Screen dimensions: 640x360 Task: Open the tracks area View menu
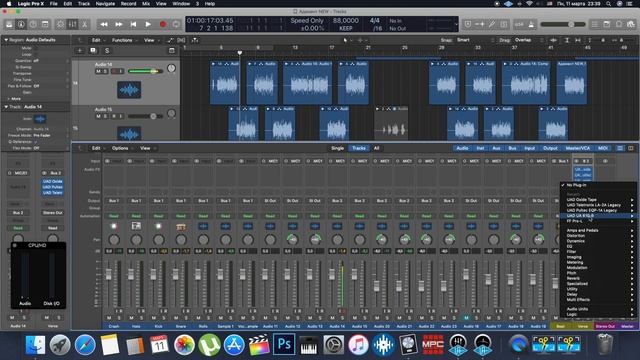click(151, 40)
